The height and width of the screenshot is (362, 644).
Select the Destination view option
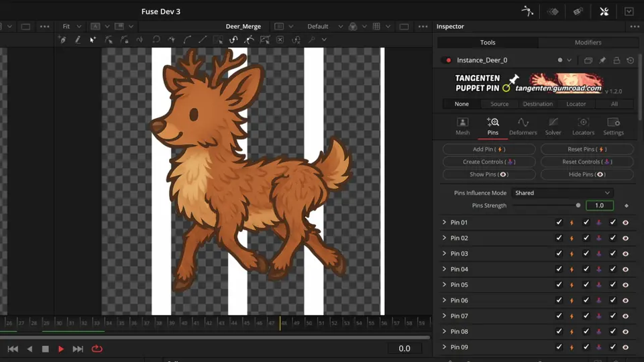pos(537,104)
